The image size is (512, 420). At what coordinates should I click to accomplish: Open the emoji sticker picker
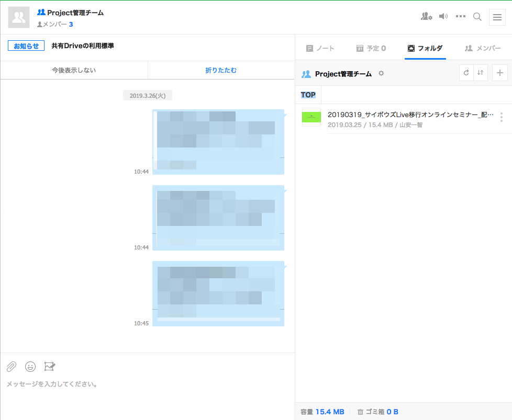click(x=30, y=367)
